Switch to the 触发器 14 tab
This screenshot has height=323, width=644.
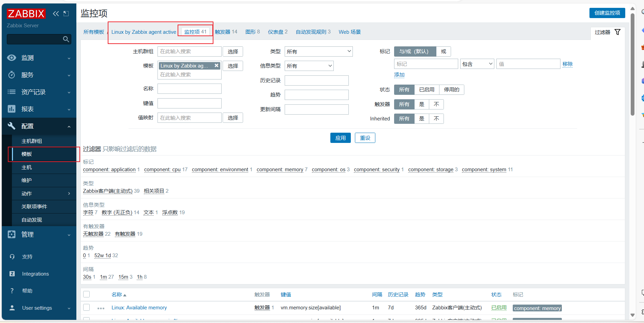click(226, 32)
